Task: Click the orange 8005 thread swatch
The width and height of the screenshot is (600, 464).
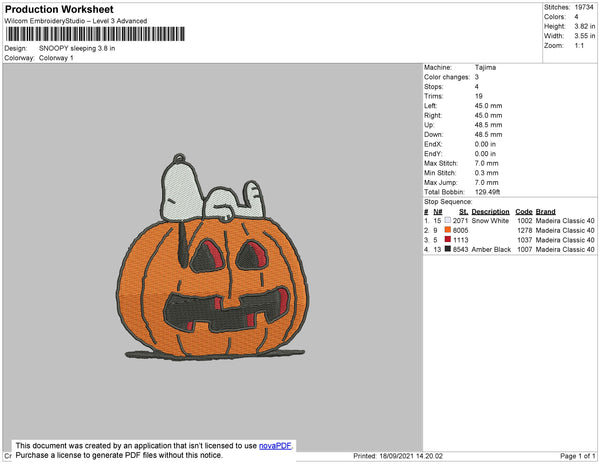Action: click(x=448, y=230)
